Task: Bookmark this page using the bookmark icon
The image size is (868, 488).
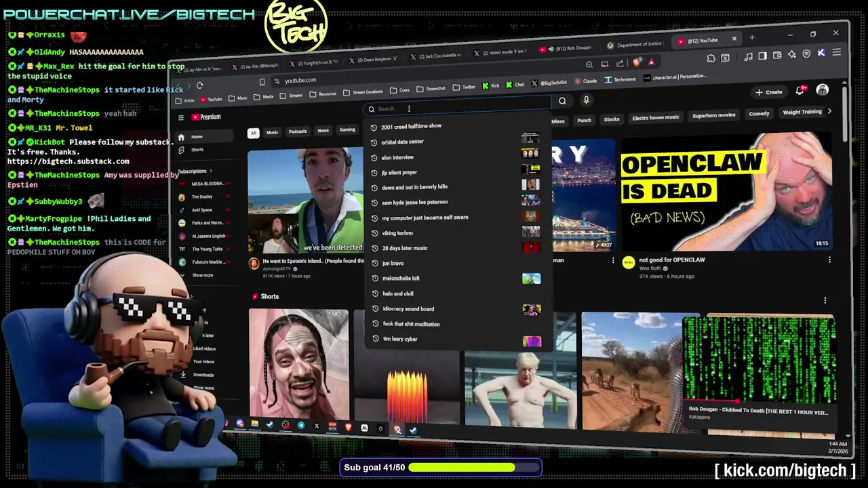Action: [x=262, y=82]
